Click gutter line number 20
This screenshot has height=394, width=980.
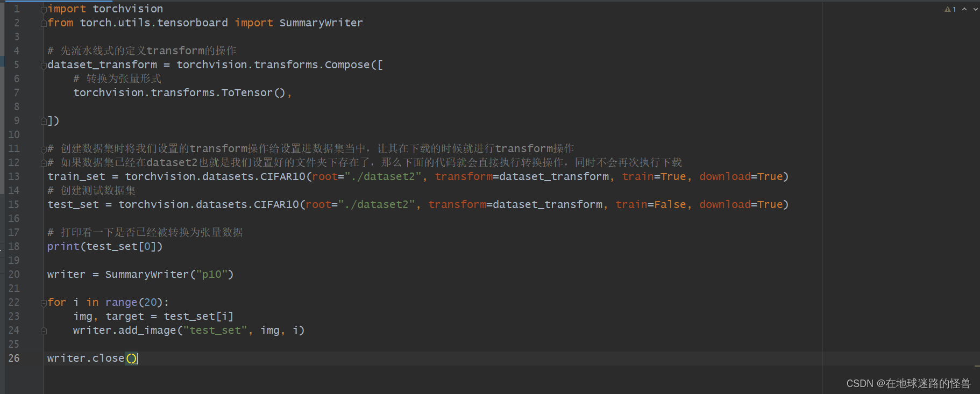pos(14,274)
